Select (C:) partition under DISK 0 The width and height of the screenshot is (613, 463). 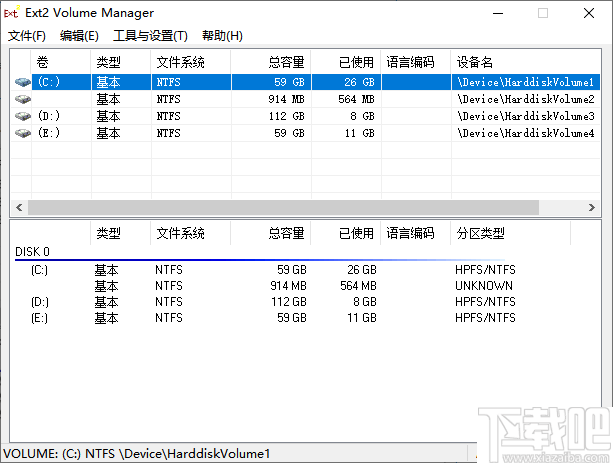tap(39, 270)
